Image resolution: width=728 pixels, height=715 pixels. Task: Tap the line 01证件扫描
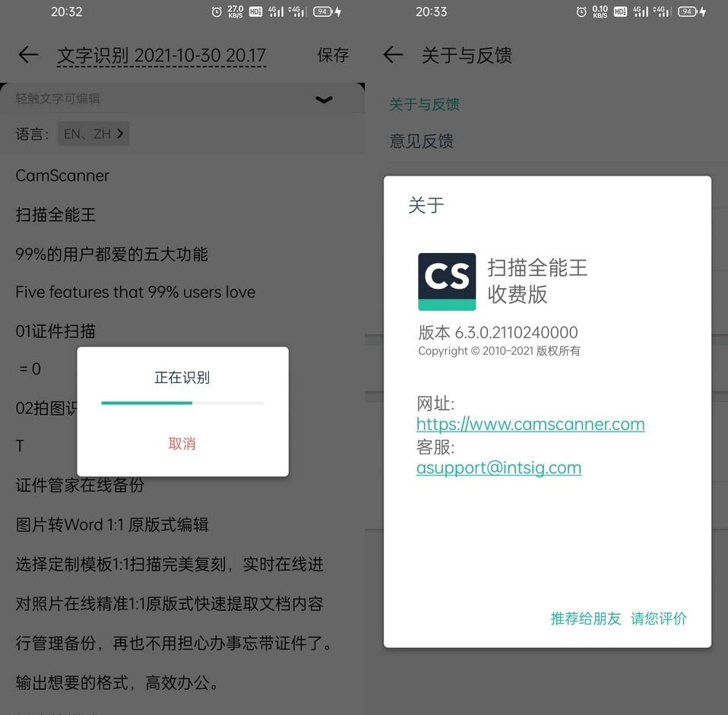click(55, 331)
